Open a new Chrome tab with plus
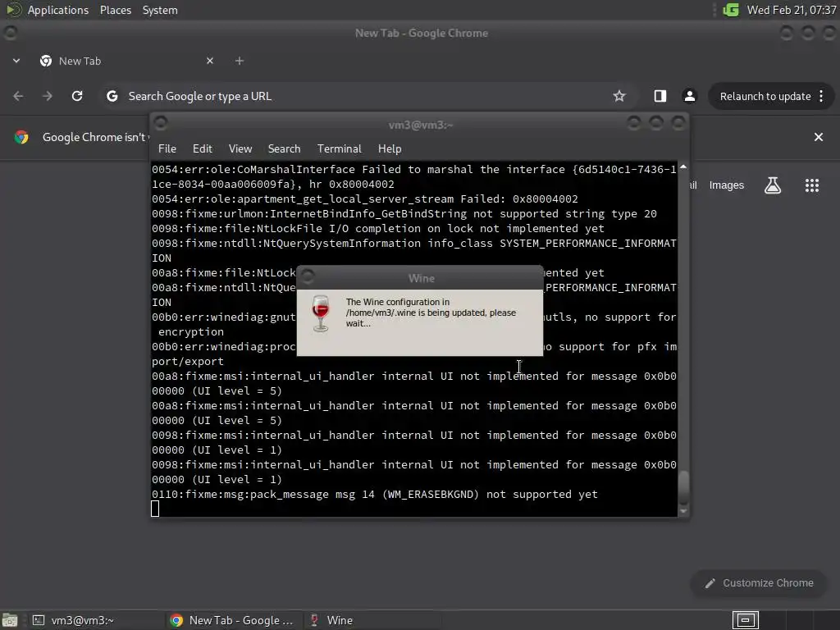The height and width of the screenshot is (630, 840). [x=240, y=61]
